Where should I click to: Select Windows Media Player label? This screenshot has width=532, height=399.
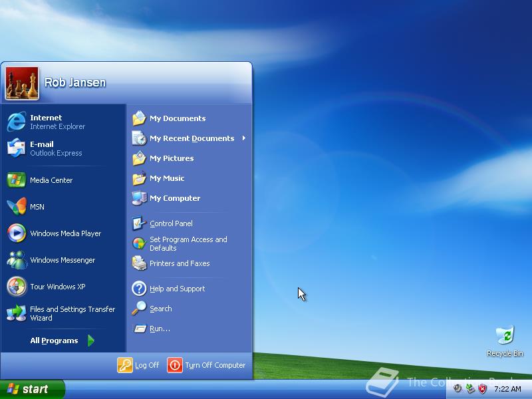pos(65,233)
